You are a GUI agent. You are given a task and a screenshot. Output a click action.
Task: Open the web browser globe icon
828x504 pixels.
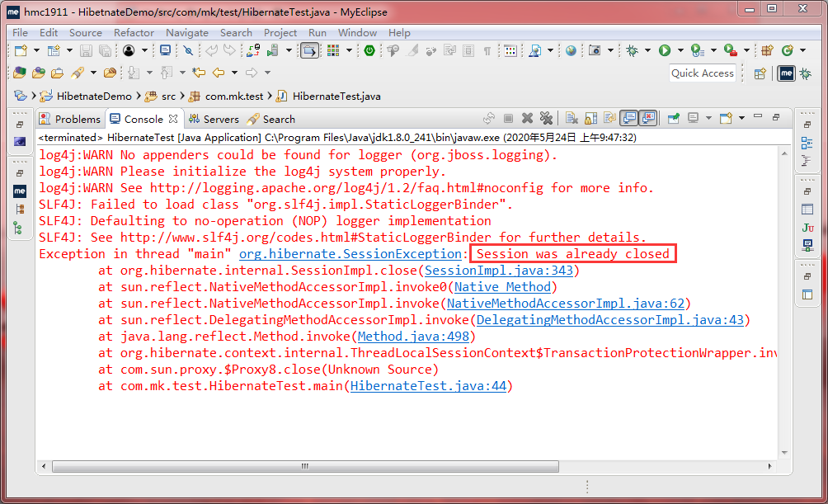[571, 50]
